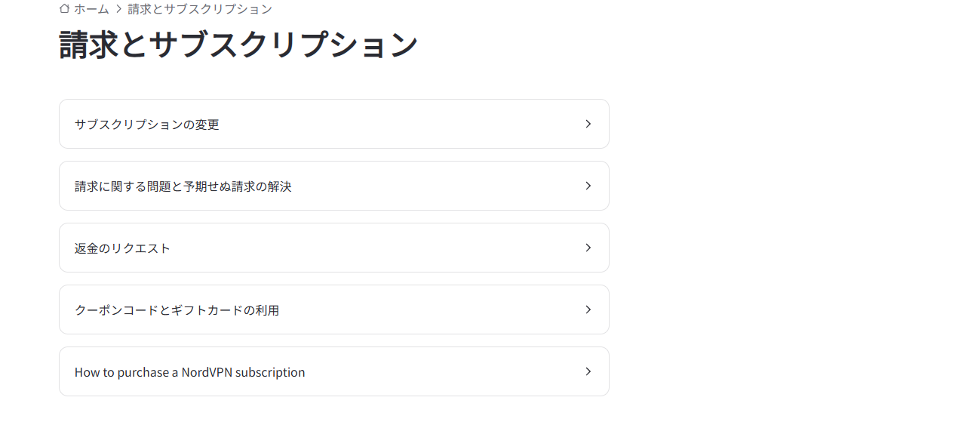The width and height of the screenshot is (980, 425).
Task: Click the chevron next to How to purchase a NordVPN subscription
Action: (x=588, y=371)
